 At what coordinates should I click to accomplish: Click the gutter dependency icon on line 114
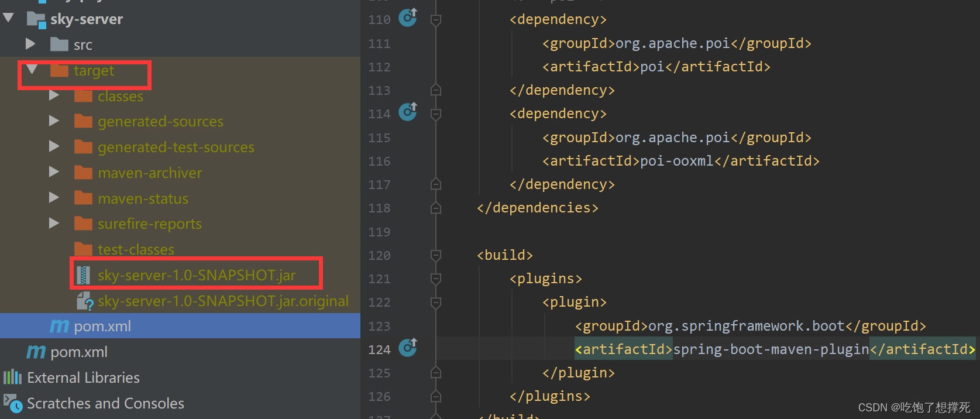pyautogui.click(x=408, y=111)
